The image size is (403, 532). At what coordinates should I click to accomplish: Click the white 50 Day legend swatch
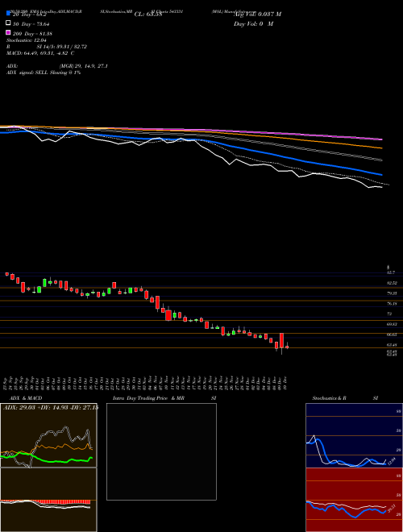(x=9, y=23)
